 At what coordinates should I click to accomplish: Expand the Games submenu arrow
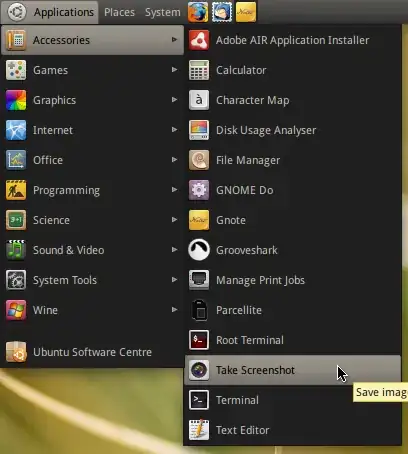point(174,70)
